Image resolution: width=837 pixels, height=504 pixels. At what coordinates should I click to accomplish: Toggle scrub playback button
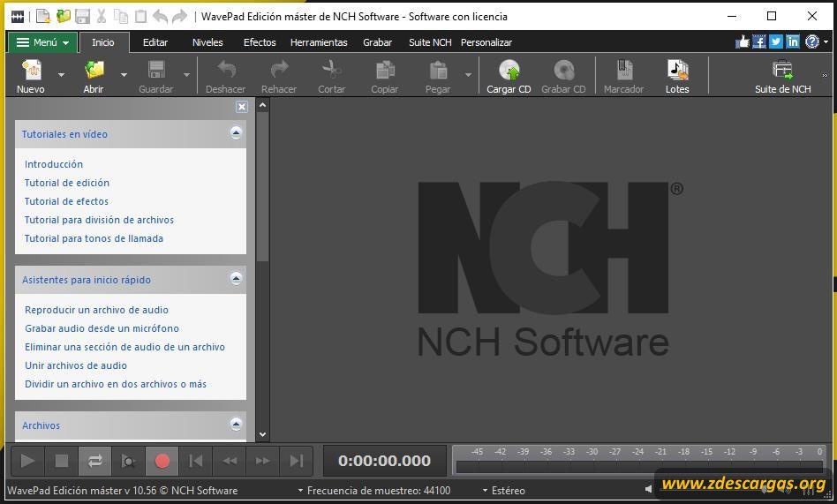pos(128,461)
